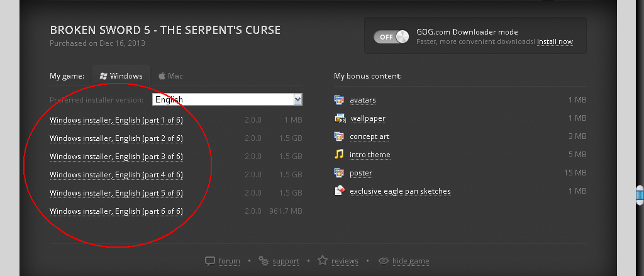This screenshot has height=276, width=644.
Task: Click the reviews star icon
Action: pyautogui.click(x=323, y=260)
